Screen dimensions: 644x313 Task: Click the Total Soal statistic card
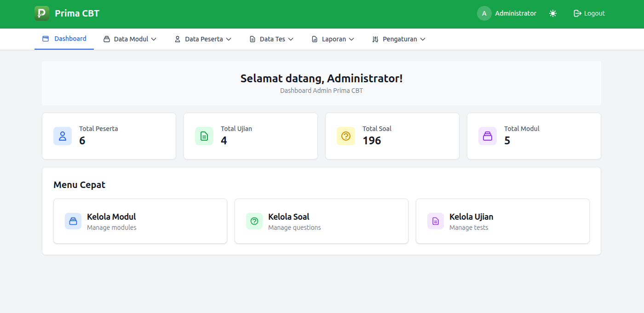point(392,136)
